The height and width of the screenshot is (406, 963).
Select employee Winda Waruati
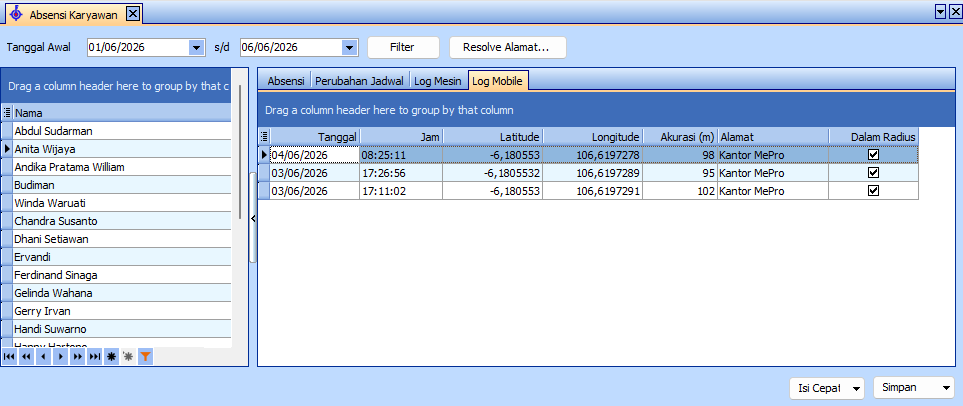[x=122, y=203]
